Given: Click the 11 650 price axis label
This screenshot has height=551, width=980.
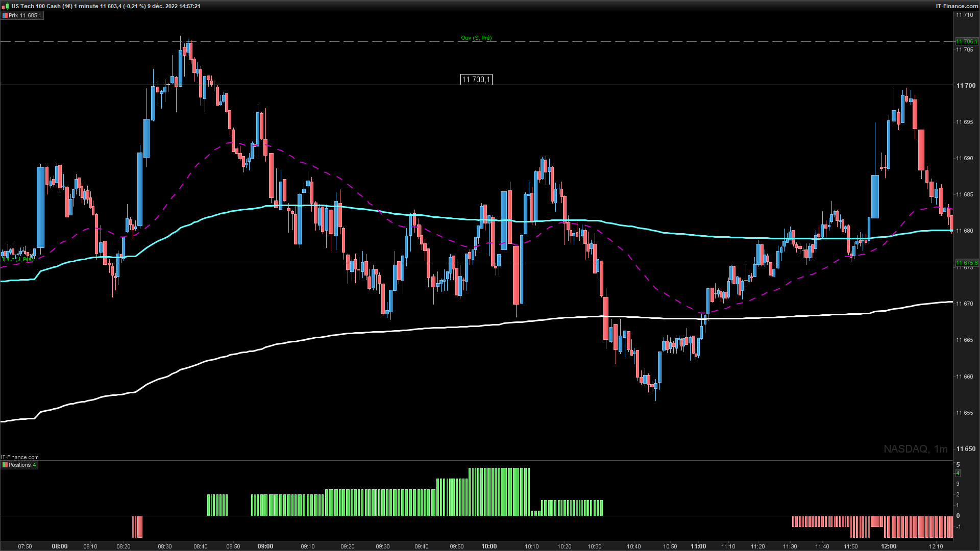Looking at the screenshot, I should click(966, 449).
